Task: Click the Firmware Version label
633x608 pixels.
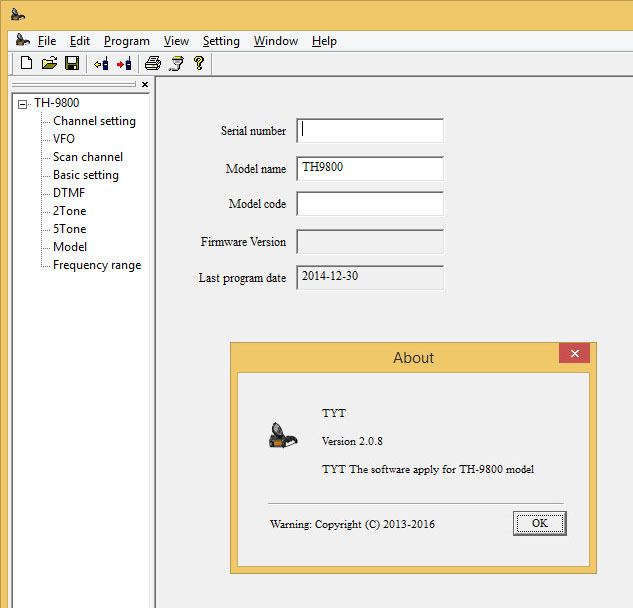Action: click(x=243, y=242)
